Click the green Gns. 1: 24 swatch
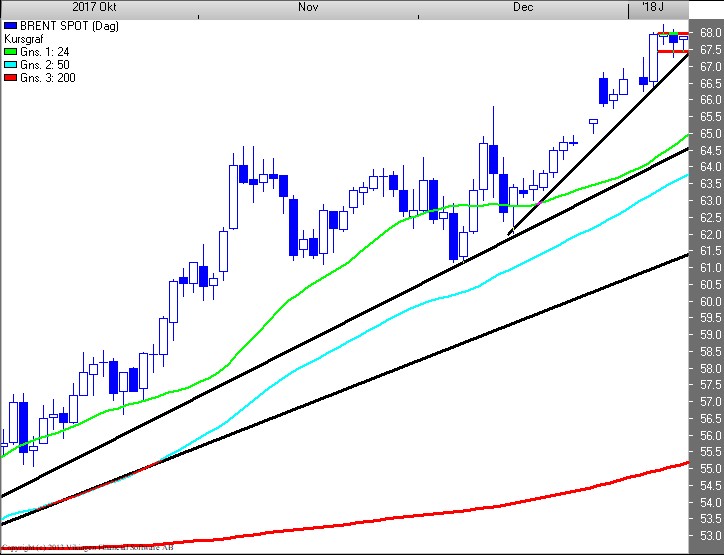This screenshot has width=724, height=555. coord(11,52)
